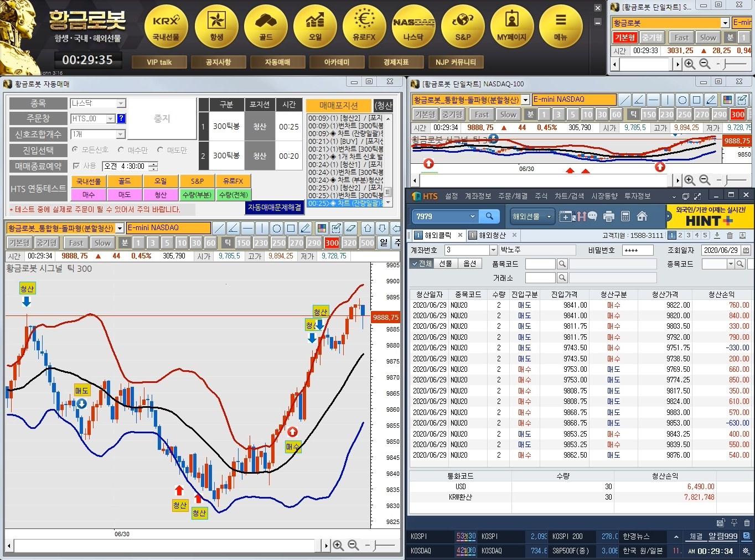Click the 수량(전체) green button
Screen dimensions: 755x560
point(233,195)
